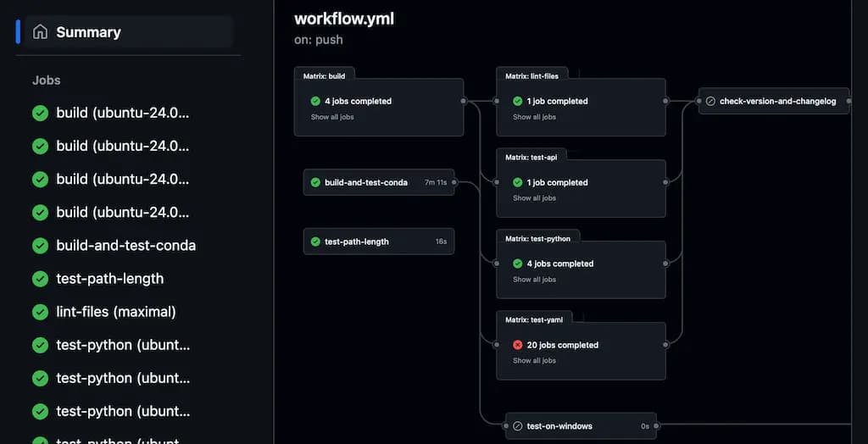Open the Summary sidebar tab
The width and height of the screenshot is (868, 444).
point(88,32)
